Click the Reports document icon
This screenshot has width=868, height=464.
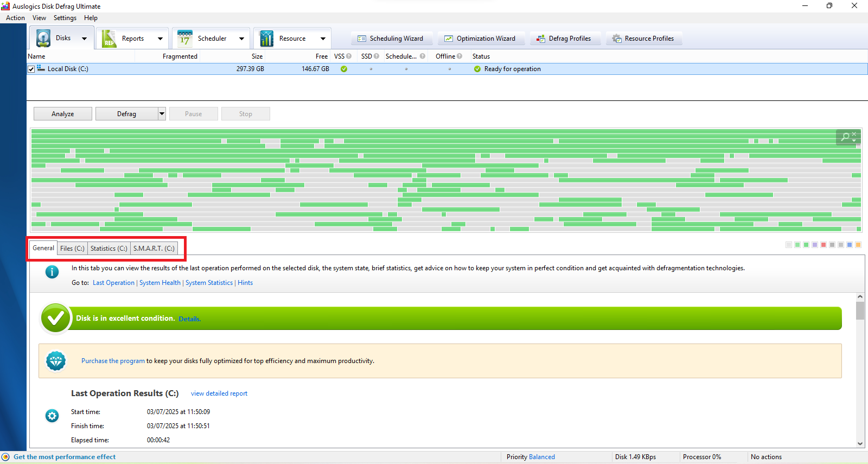[109, 39]
